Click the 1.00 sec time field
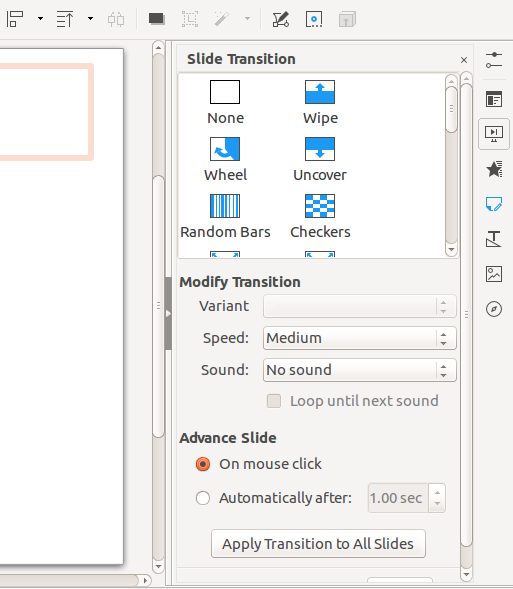Screen dimensions: 513x589 tap(398, 498)
